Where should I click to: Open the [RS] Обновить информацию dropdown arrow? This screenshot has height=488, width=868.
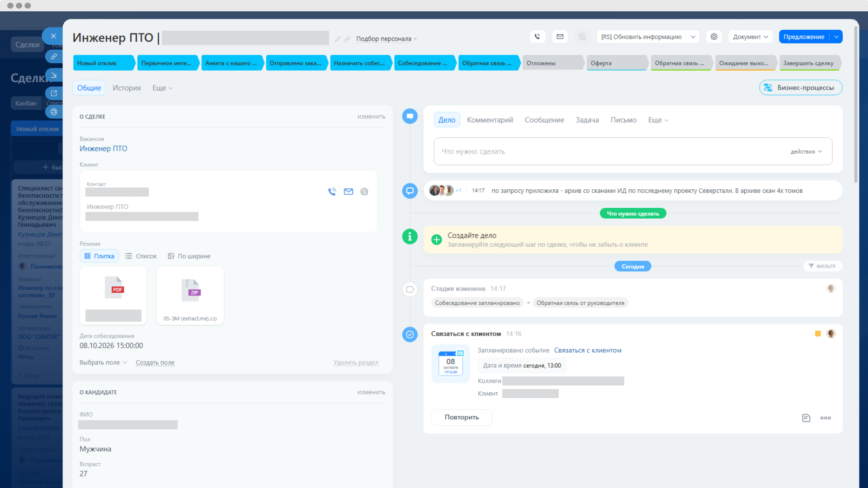(x=693, y=37)
